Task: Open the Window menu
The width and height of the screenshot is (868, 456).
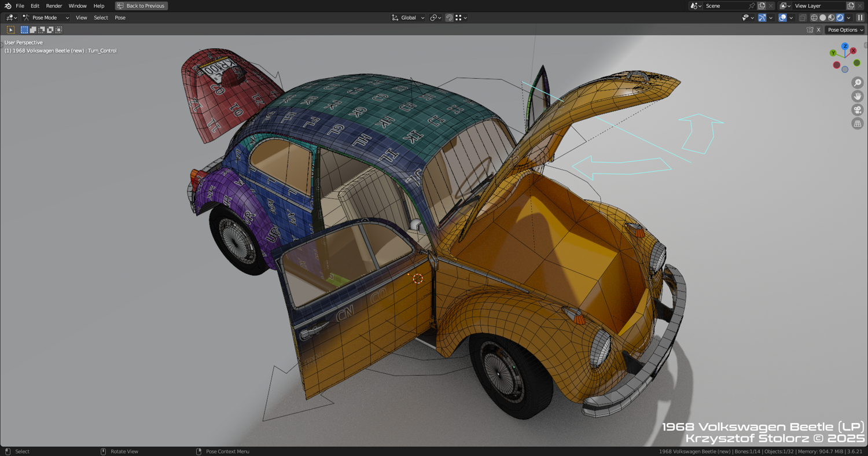Action: [78, 6]
